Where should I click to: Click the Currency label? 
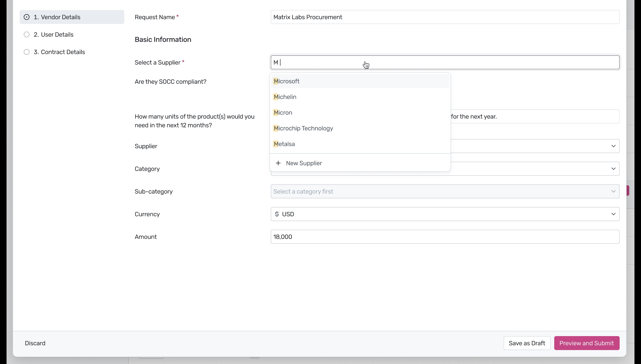coord(147,214)
